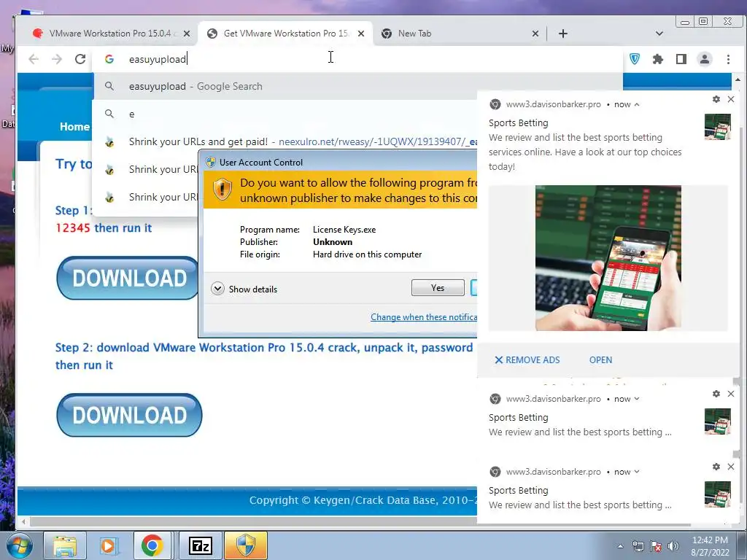Viewport: 747px width, 560px height.
Task: Reload the page with the refresh icon
Action: point(80,59)
